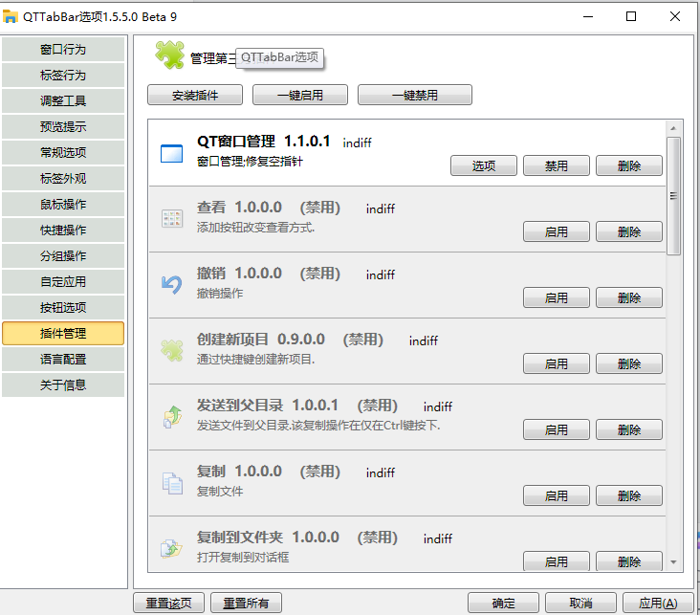Click the 创建新项目 plugin puzzle icon

click(x=172, y=351)
